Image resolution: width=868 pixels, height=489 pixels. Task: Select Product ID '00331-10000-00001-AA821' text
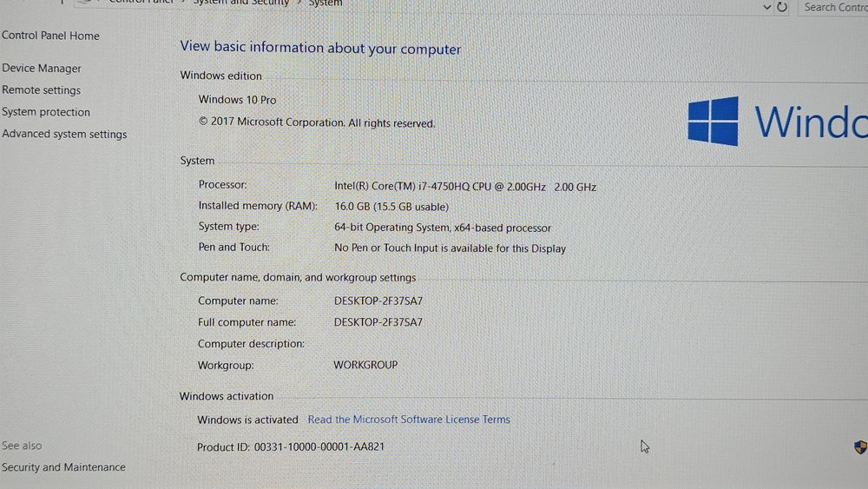[319, 447]
